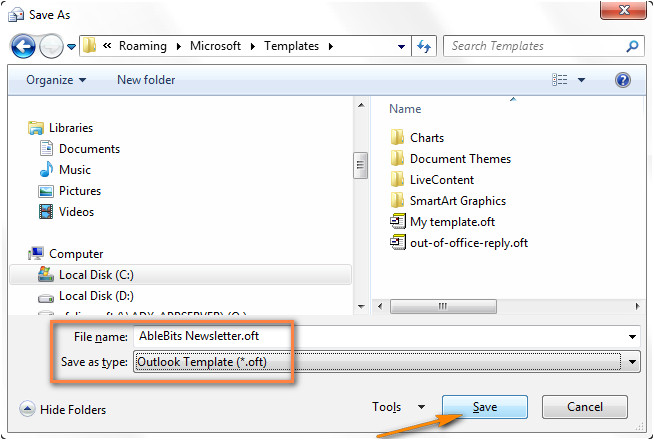Click navigation pane scroll up arrow
654x440 pixels.
[361, 105]
